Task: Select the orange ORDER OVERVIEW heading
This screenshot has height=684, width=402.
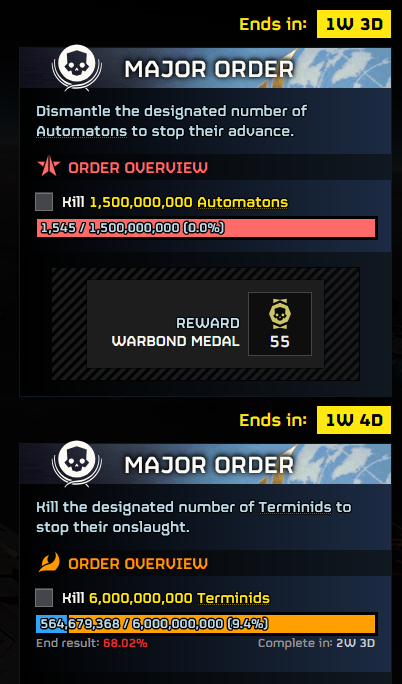Action: pos(138,563)
